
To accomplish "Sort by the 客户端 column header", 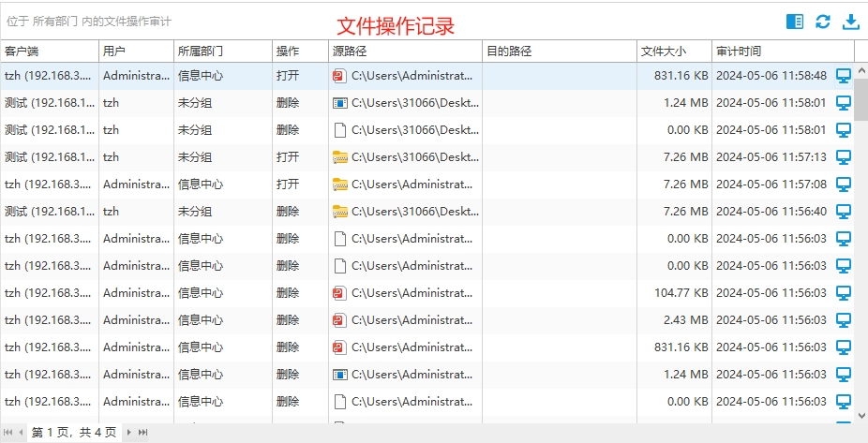I will point(50,52).
